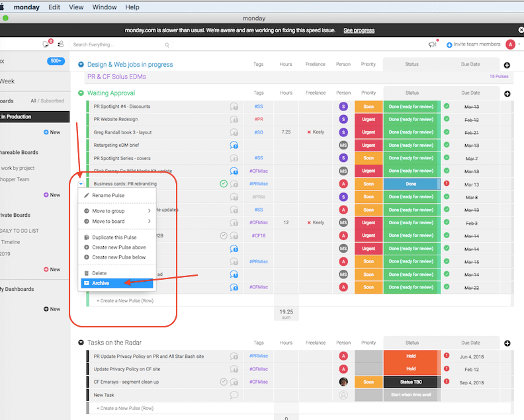Open the people/team icon beside the search bar
The height and width of the screenshot is (420, 524).
point(60,44)
